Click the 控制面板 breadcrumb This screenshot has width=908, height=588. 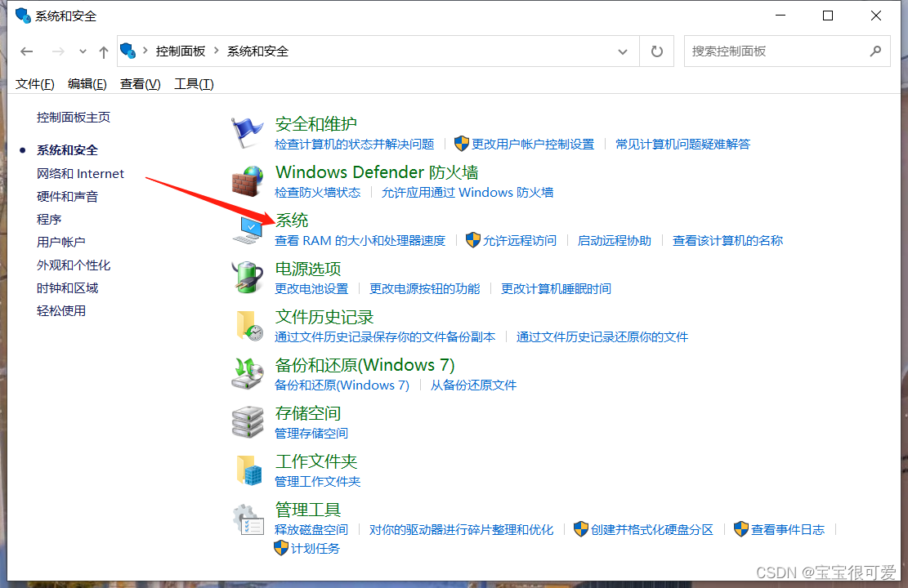coord(181,51)
